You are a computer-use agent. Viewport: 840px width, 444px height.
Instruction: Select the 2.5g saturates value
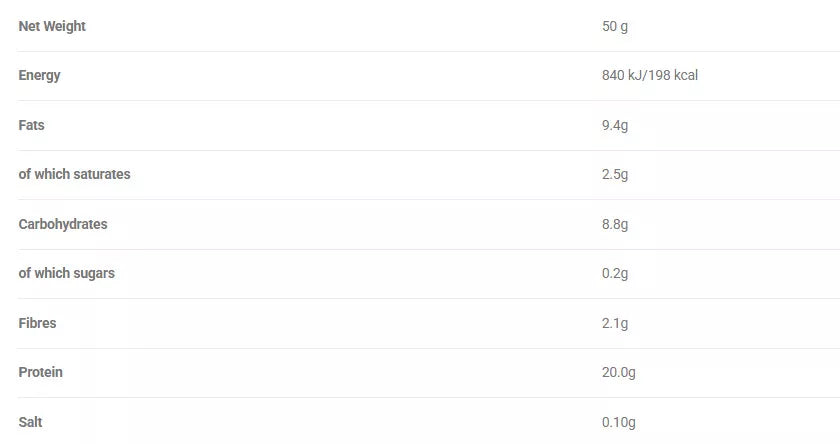(x=615, y=174)
